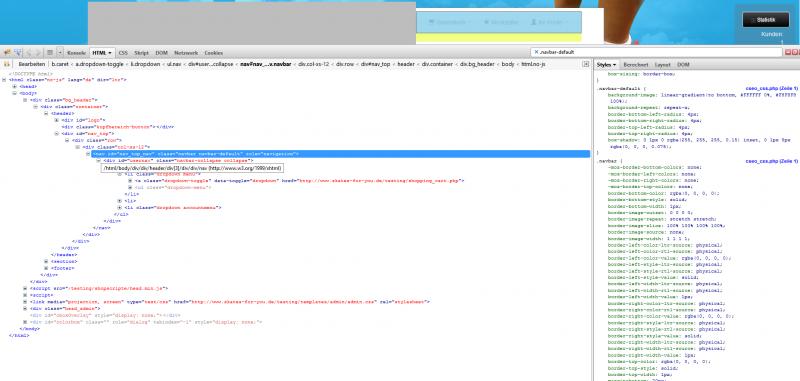
Task: Open the Styles tab options dropdown
Action: [x=615, y=65]
